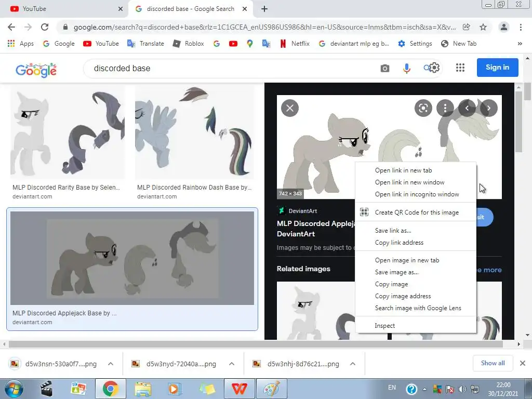Go to next image in preview
Screen dimensions: 532x399
tap(488, 108)
